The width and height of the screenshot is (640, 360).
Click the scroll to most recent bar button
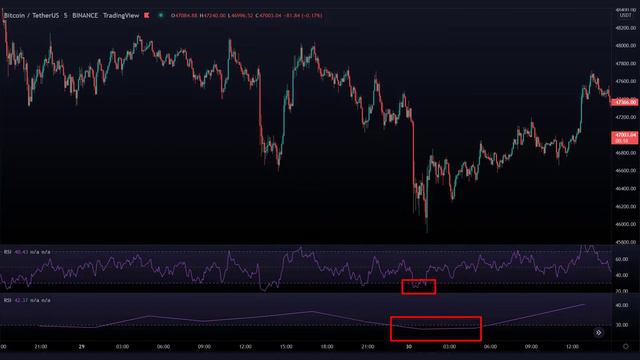pyautogui.click(x=598, y=333)
